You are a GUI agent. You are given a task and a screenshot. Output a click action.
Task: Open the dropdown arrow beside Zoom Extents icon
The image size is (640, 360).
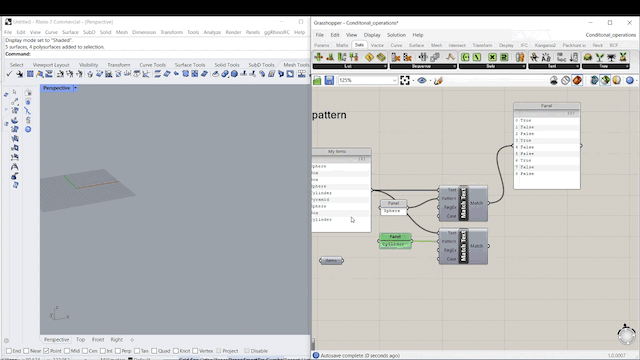[413, 81]
